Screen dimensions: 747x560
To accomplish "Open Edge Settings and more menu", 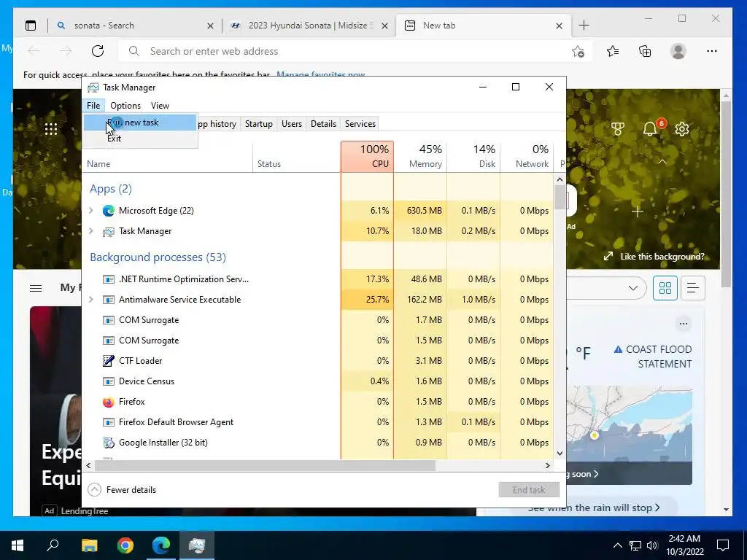I will pos(712,51).
